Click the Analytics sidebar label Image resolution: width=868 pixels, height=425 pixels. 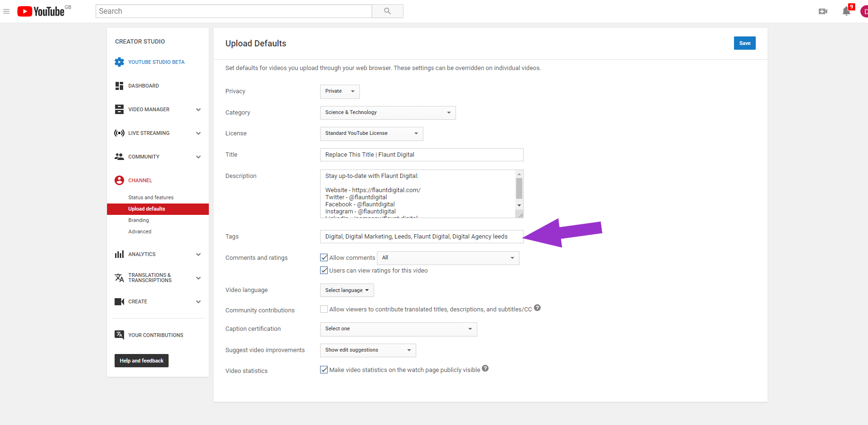142,254
